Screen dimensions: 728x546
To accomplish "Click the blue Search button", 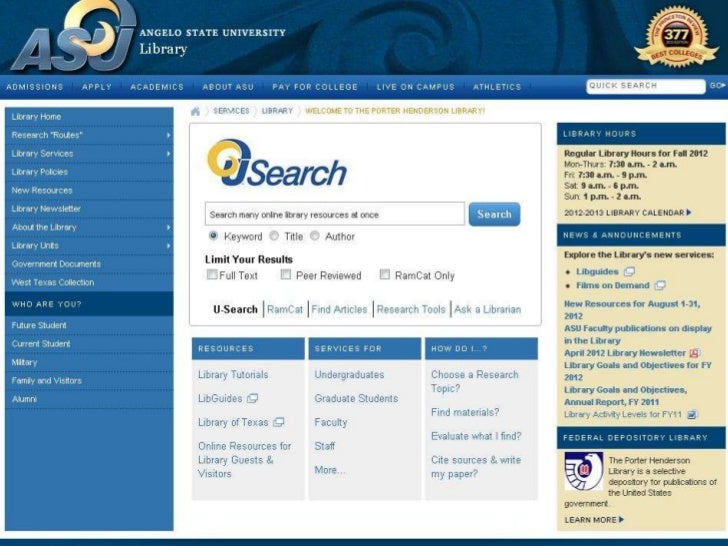I will pyautogui.click(x=494, y=214).
